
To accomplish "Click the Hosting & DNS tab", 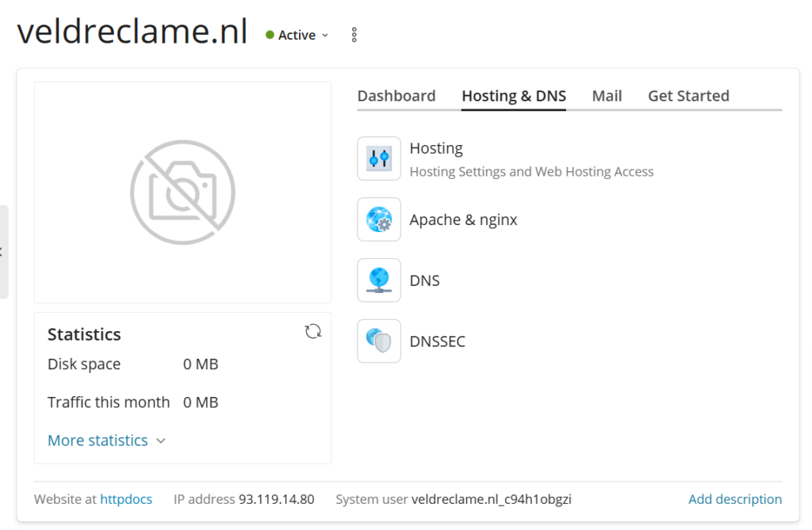I will pos(513,95).
